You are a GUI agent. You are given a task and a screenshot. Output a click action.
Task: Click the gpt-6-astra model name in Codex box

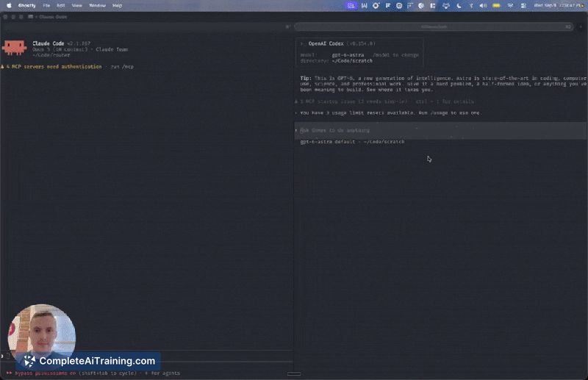(348, 55)
